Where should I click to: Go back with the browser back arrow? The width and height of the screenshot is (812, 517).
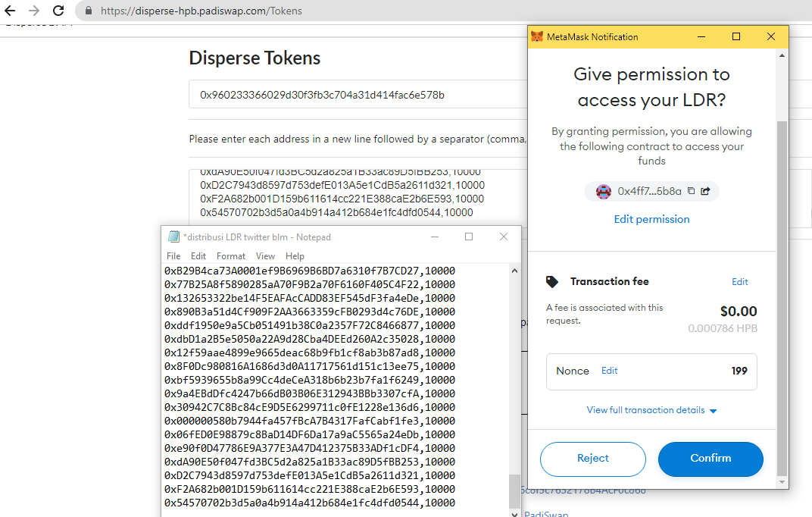tap(10, 11)
